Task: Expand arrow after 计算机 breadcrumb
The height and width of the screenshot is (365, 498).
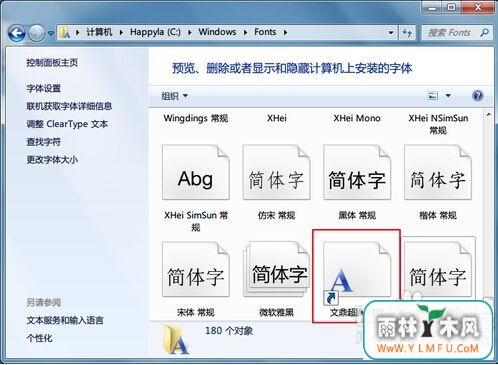Action: [121, 32]
